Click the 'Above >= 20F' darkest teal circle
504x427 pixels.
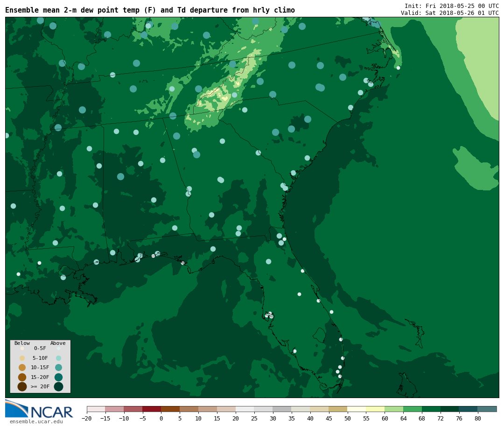pyautogui.click(x=58, y=386)
